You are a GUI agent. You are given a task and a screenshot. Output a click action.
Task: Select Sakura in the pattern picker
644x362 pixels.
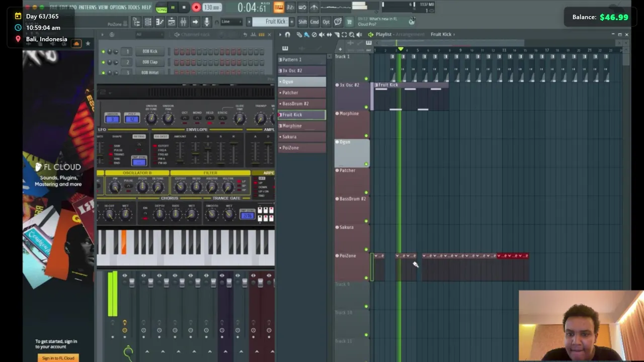302,137
